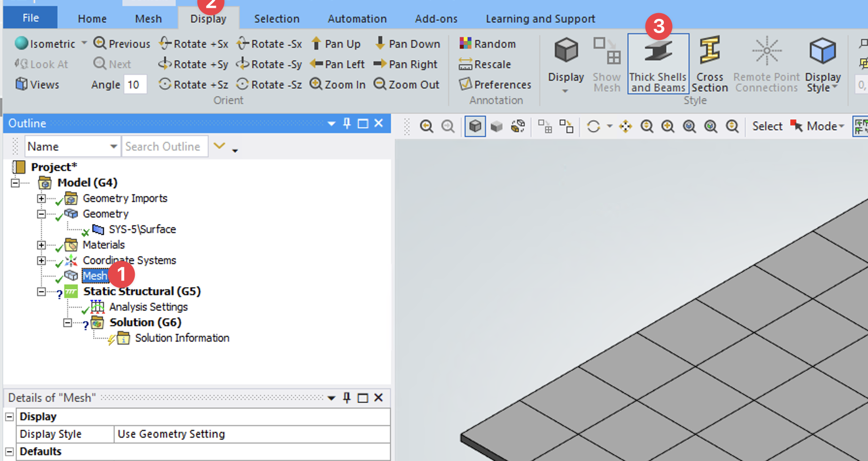Image resolution: width=868 pixels, height=461 pixels.
Task: Click the File menu button
Action: (31, 18)
